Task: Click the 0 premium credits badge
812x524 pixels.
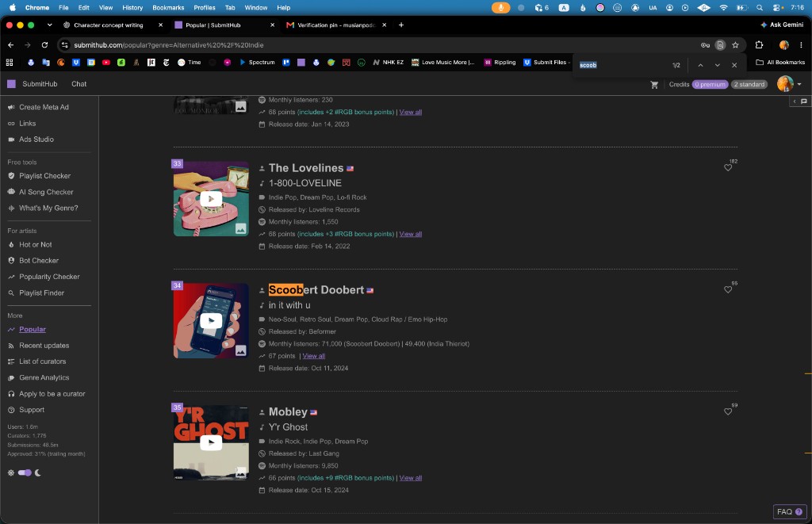Action: click(710, 84)
